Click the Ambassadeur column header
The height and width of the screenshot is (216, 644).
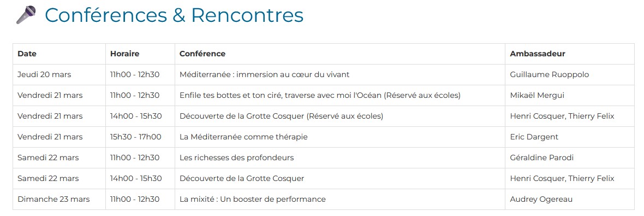click(x=538, y=54)
